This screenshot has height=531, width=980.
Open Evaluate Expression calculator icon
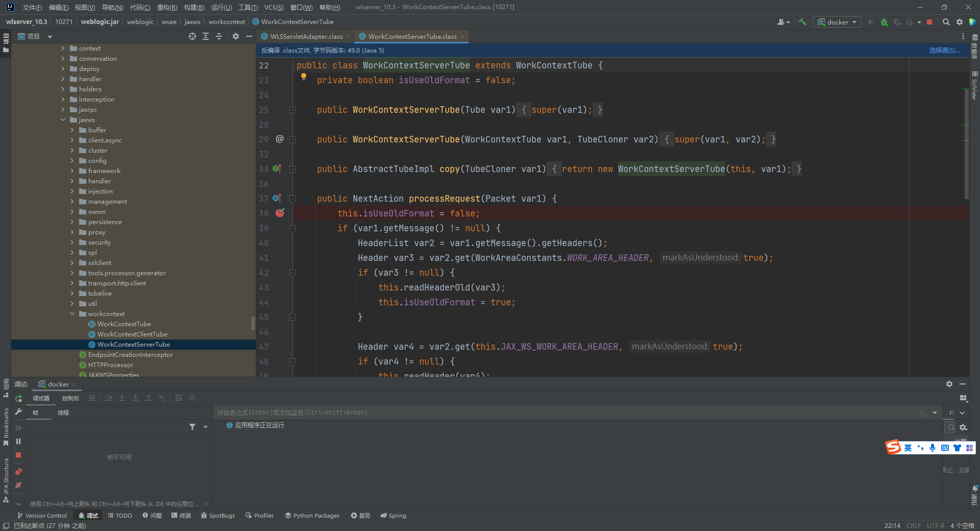tap(179, 398)
